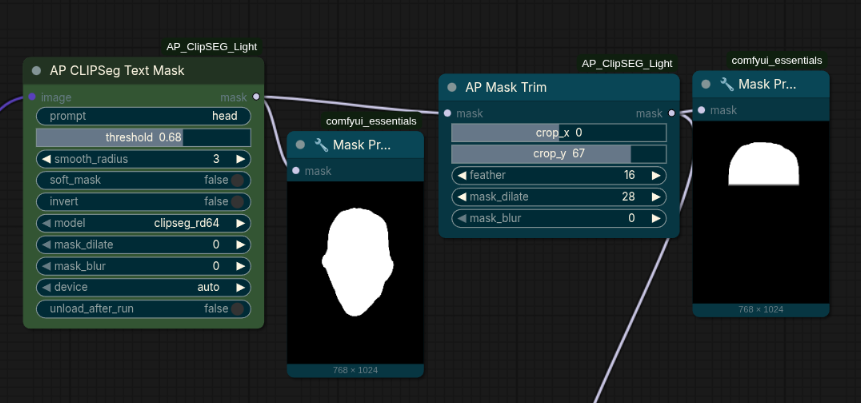Increase Mask Trim mask_blur with right arrow
Viewport: 861px width, 403px height.
point(656,218)
